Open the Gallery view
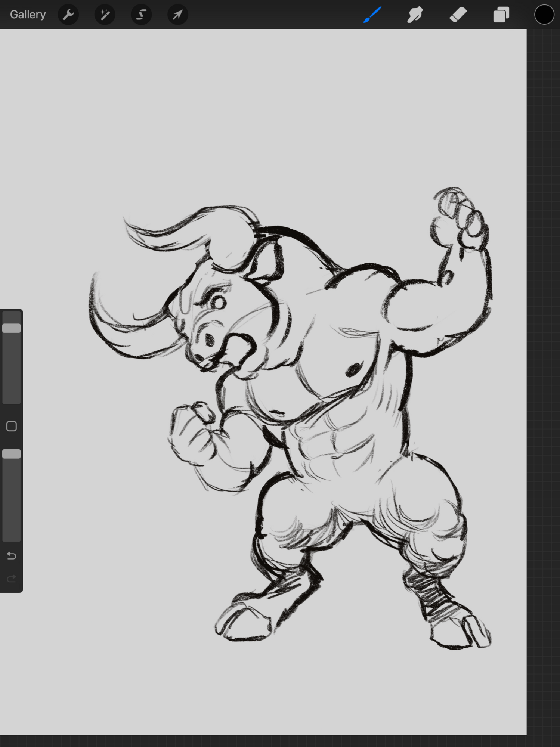 coord(28,15)
